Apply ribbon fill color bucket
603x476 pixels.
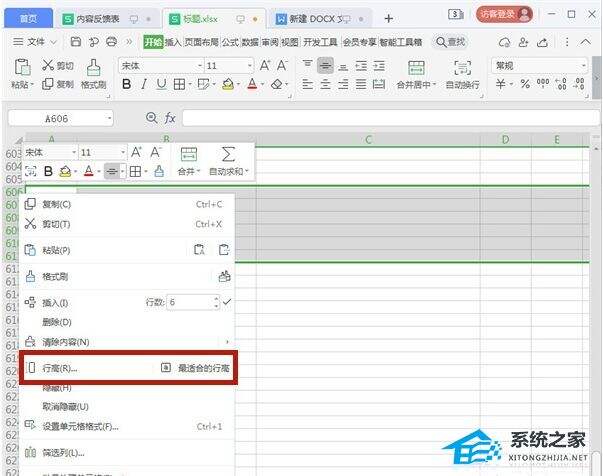pyautogui.click(x=228, y=84)
